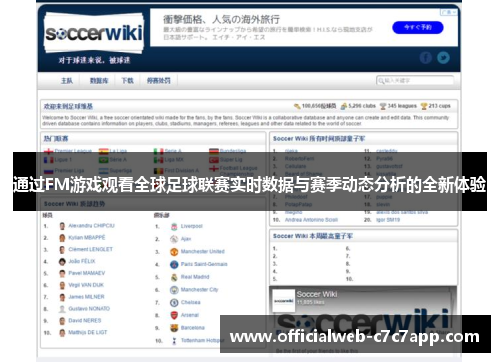
Task: Open the Kylian MBAPPÉ player link
Action: (x=87, y=238)
